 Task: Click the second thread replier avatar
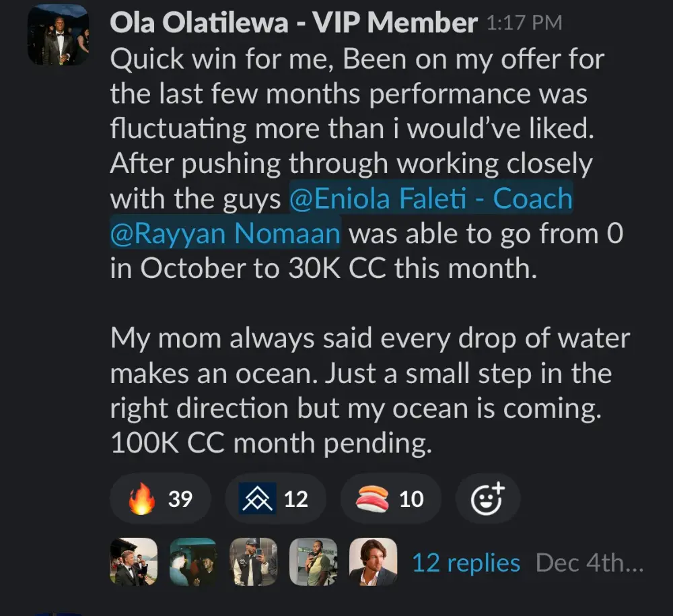[x=193, y=561]
